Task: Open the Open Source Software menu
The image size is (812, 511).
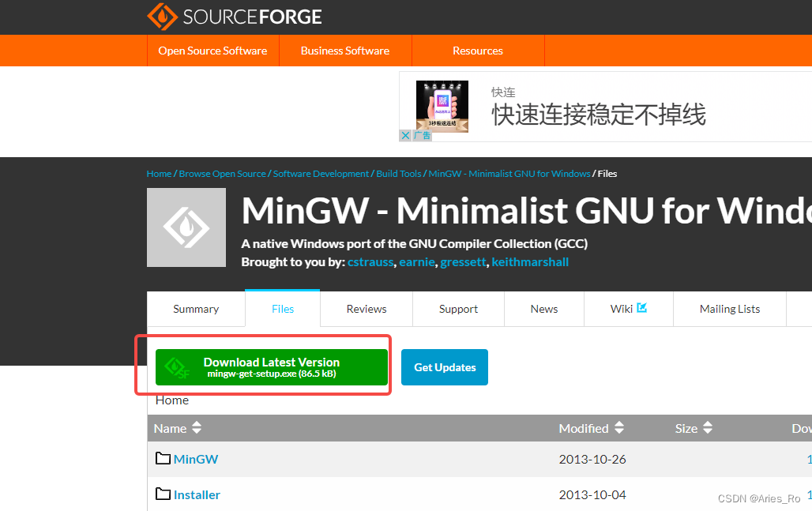Action: 212,51
